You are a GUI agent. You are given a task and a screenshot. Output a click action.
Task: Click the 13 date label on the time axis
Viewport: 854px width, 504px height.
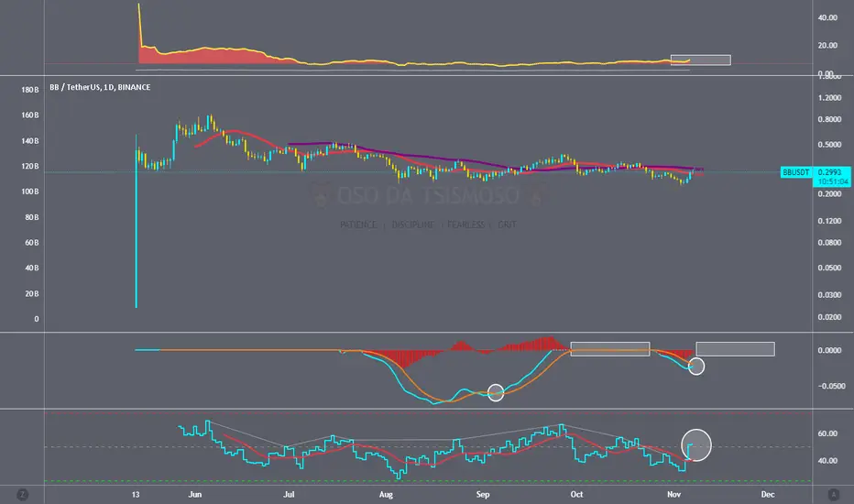(x=136, y=494)
